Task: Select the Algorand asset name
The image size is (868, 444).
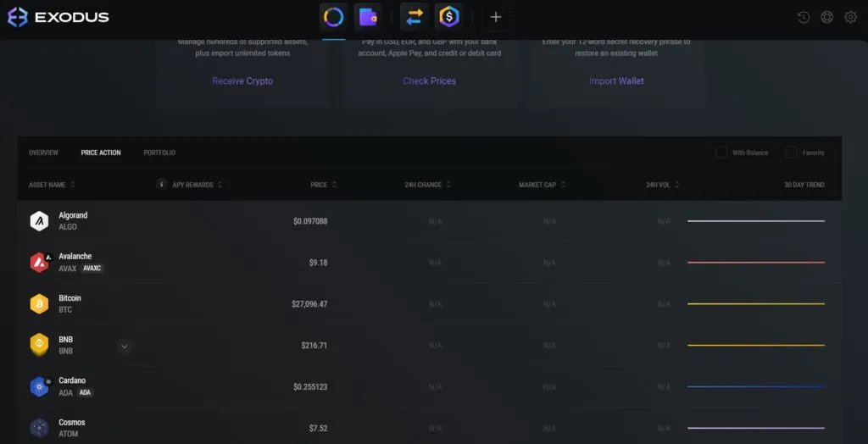Action: click(x=73, y=215)
